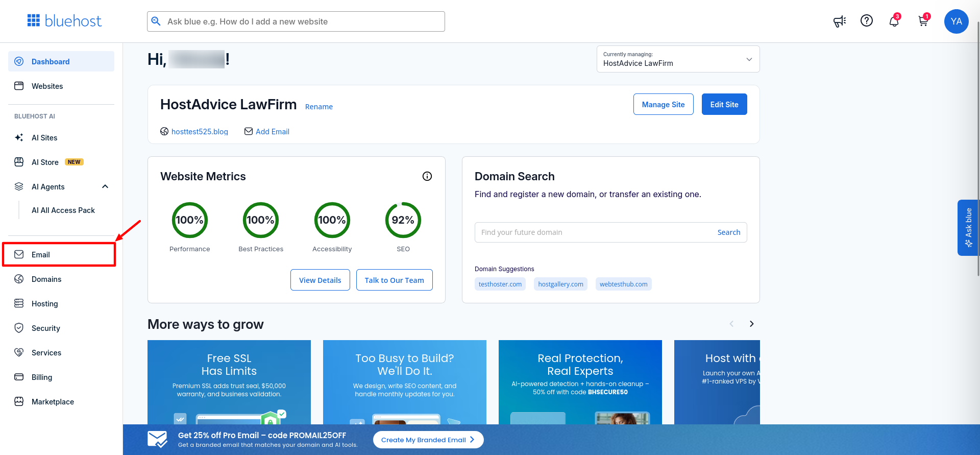The image size is (980, 455).
Task: Open the Billing menu item
Action: coord(61,377)
